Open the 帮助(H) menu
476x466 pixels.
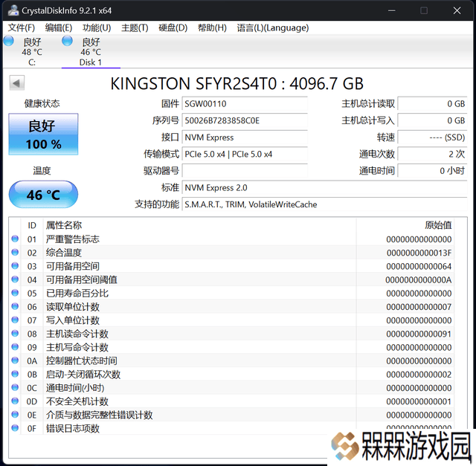coord(212,28)
